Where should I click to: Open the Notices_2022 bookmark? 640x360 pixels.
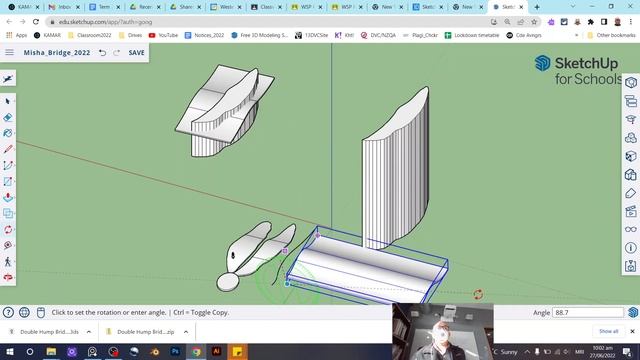[204, 36]
